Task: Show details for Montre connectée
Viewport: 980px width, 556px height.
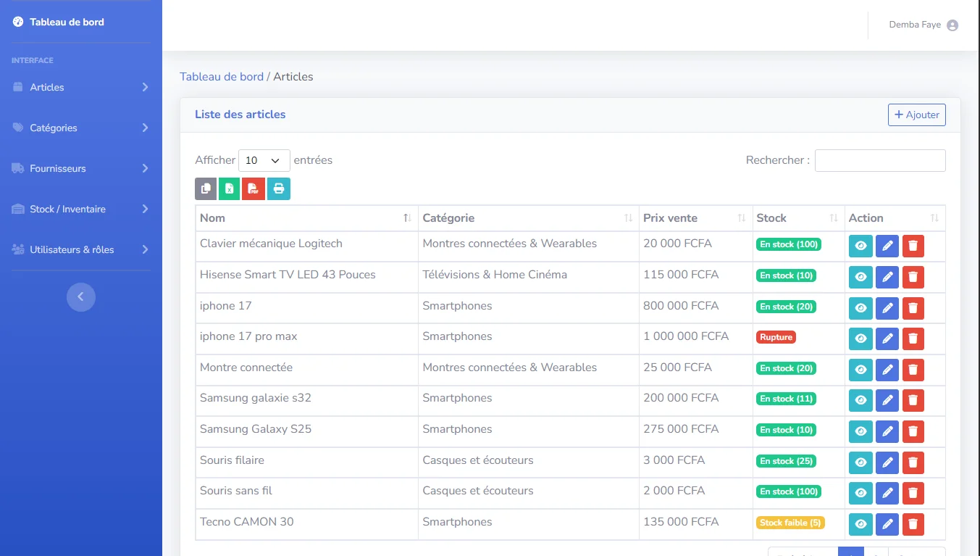Action: tap(860, 370)
